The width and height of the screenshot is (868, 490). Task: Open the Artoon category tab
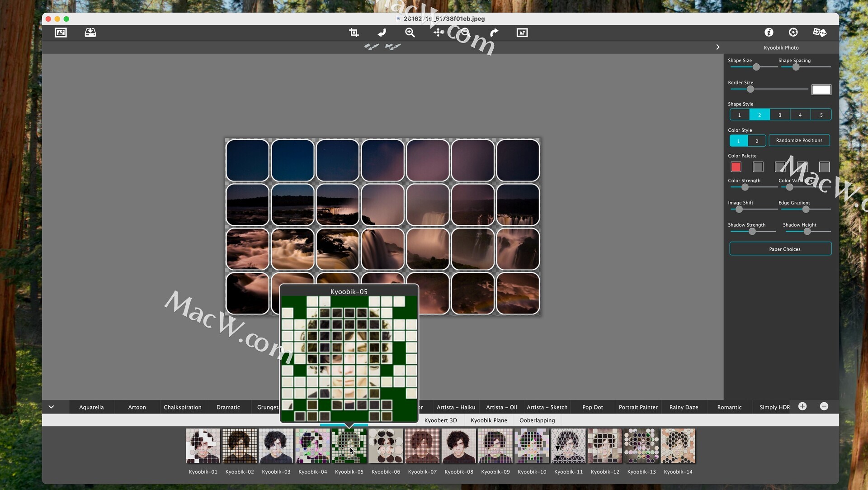137,407
